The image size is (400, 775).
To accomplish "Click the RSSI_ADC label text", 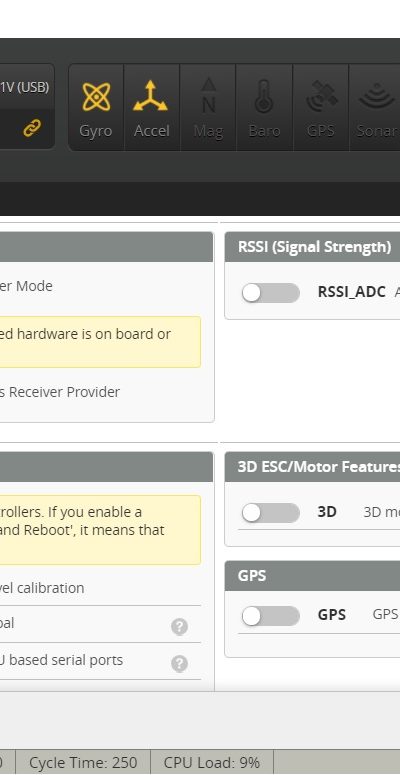I will pos(352,292).
